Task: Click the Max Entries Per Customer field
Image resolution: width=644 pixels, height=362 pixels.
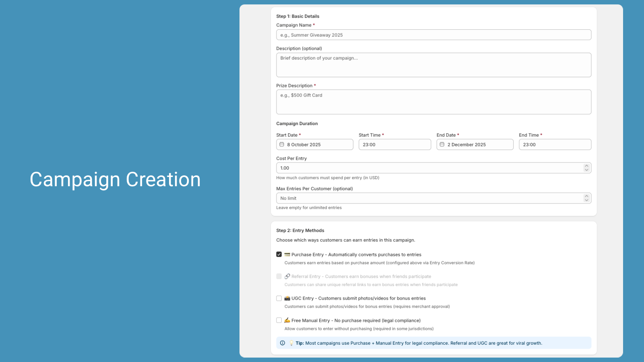Action: pos(433,198)
